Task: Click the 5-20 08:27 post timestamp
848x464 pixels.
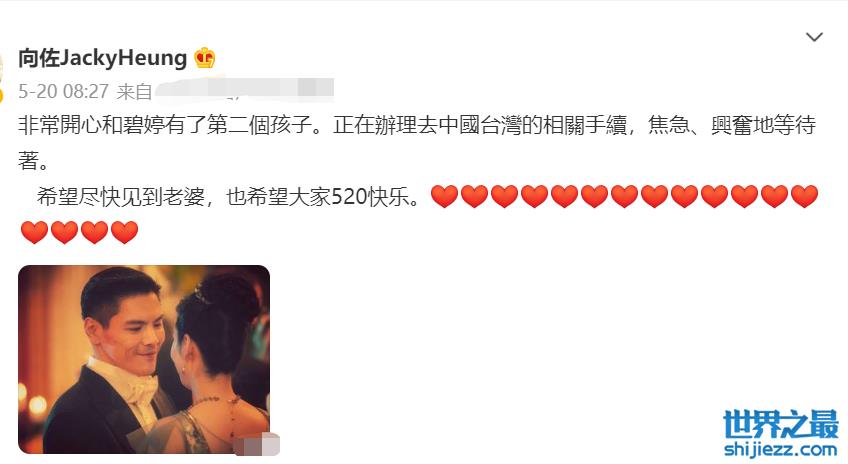Action: pos(63,91)
